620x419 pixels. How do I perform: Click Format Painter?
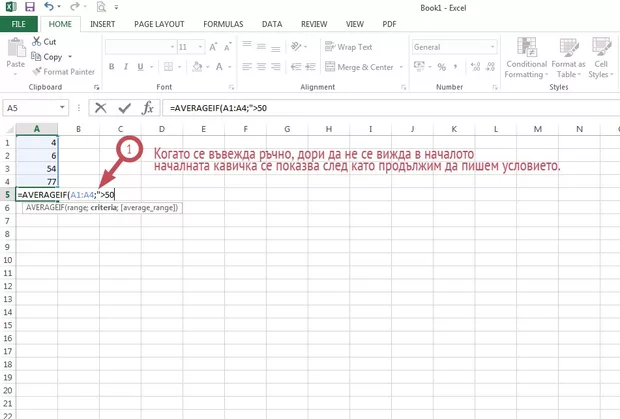(64, 72)
